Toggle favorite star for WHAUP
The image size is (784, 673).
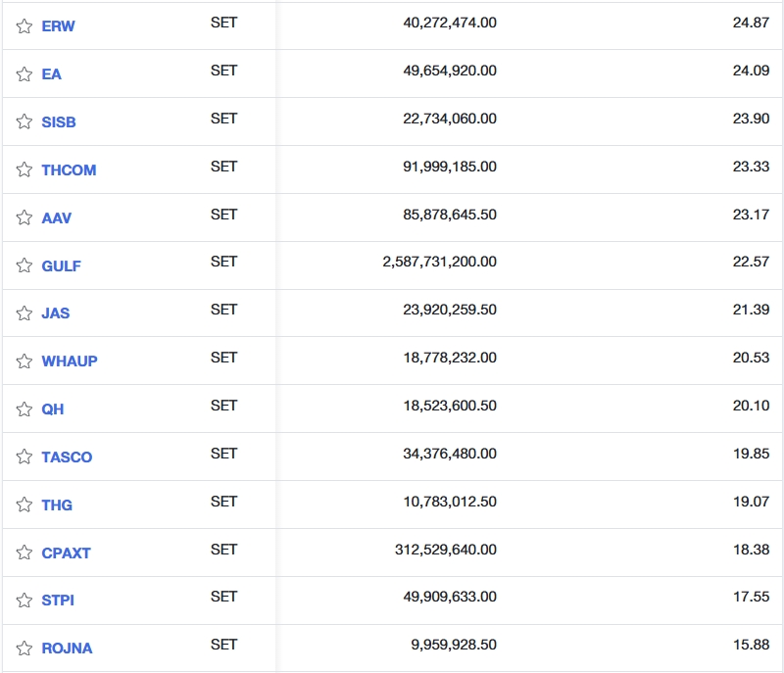[x=24, y=361]
